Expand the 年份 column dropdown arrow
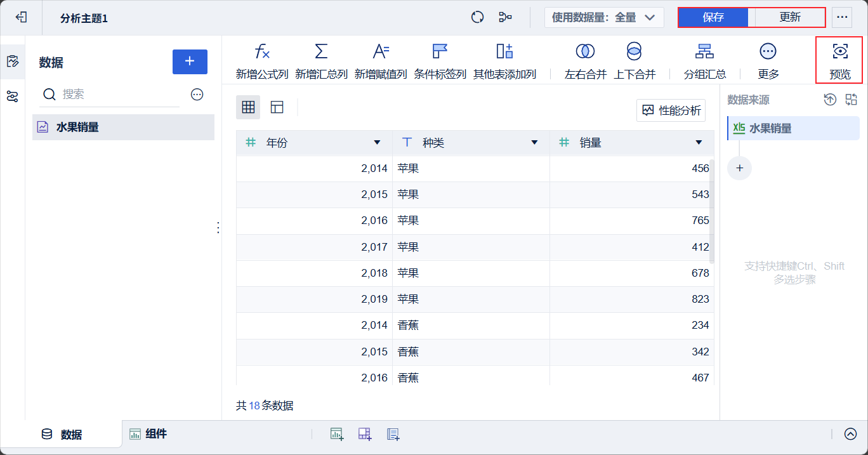 point(378,143)
